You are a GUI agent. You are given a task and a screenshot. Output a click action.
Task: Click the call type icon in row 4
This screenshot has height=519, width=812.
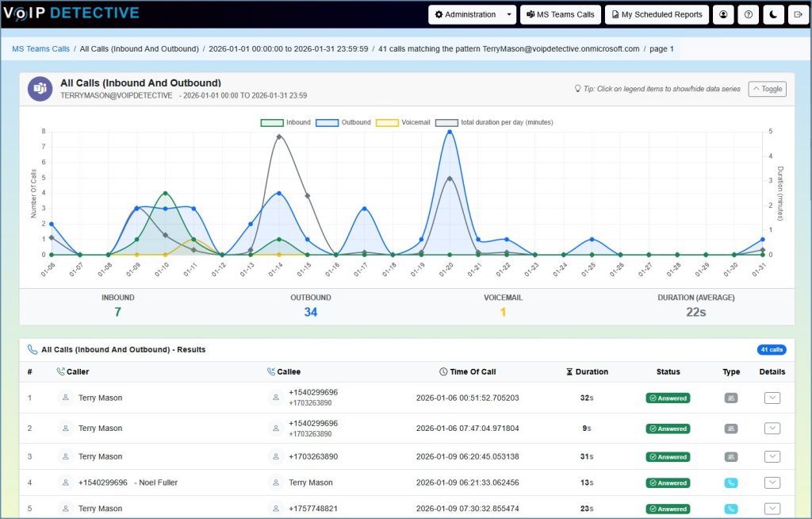tap(731, 482)
